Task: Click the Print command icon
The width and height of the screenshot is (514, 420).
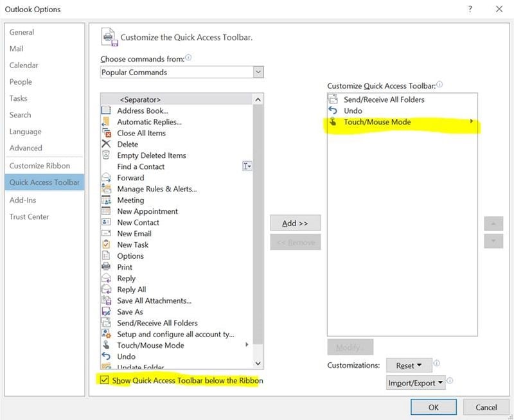Action: coord(106,267)
